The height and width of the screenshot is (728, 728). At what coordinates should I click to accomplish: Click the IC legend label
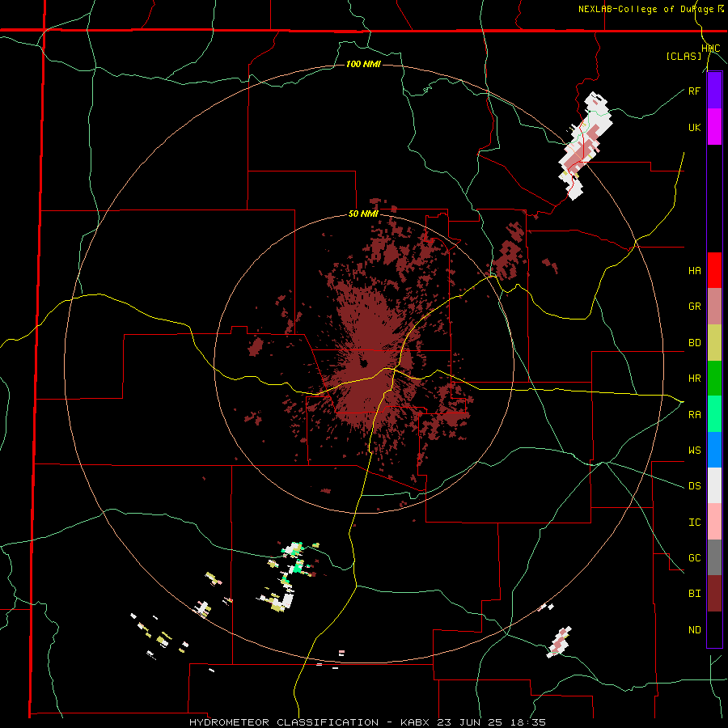click(x=694, y=522)
